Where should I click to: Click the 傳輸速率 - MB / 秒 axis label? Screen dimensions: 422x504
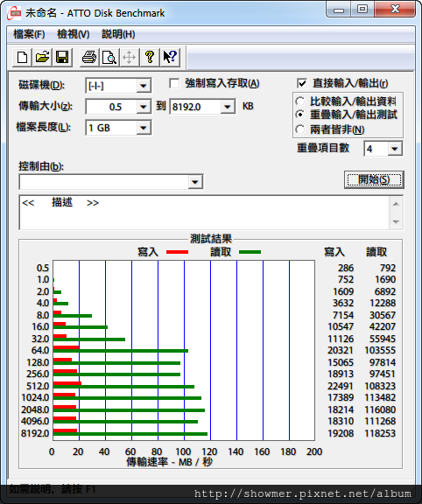pyautogui.click(x=170, y=462)
